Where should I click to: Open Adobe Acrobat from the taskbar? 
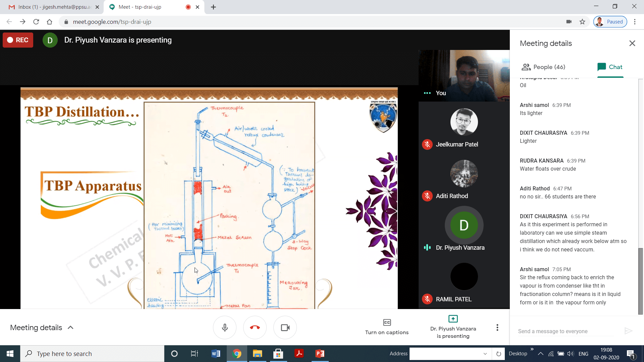point(299,354)
